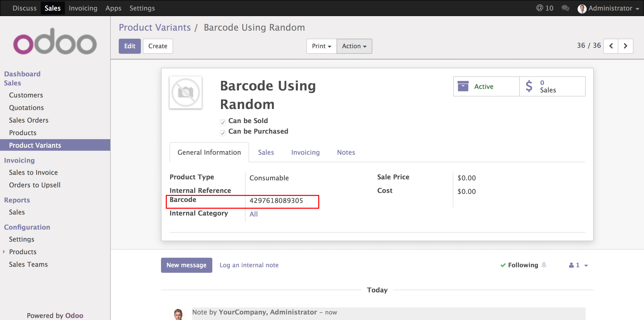Screen dimensions: 644x320
Task: Open the conversations chat bubble icon
Action: [565, 8]
